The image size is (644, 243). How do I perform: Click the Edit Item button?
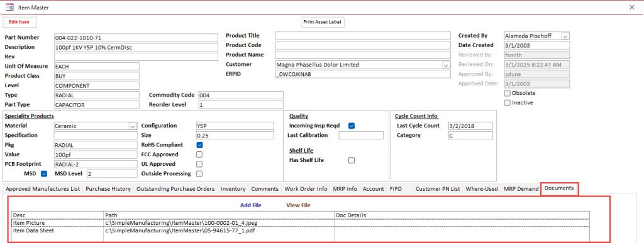[x=19, y=22]
